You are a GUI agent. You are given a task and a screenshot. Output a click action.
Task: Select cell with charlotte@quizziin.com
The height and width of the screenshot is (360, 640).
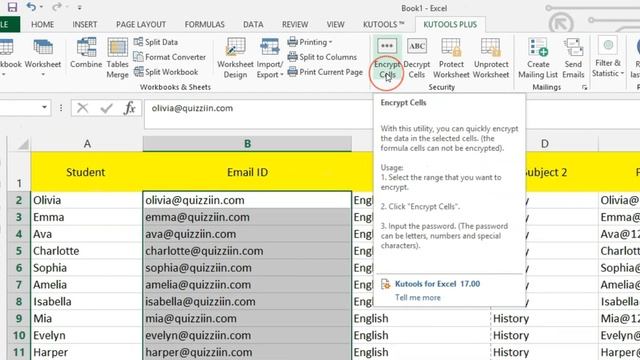click(247, 251)
